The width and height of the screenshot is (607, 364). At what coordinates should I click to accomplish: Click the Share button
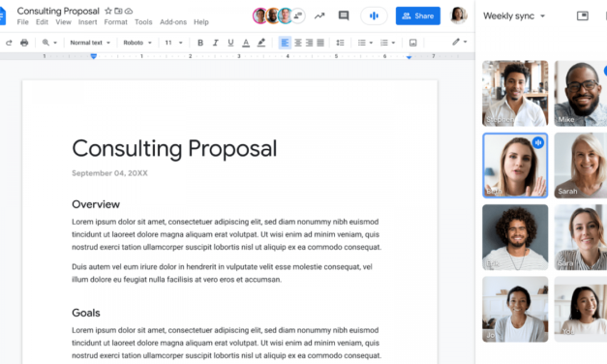tap(417, 15)
